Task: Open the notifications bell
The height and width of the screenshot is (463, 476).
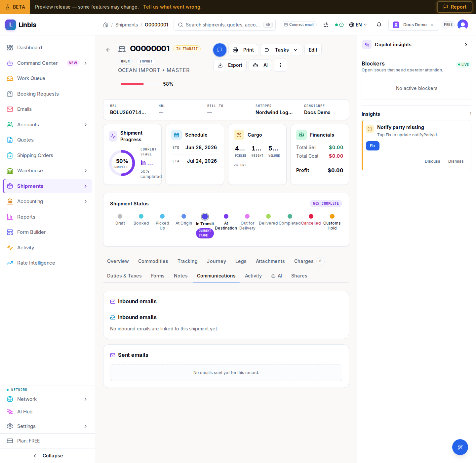Action: (379, 25)
